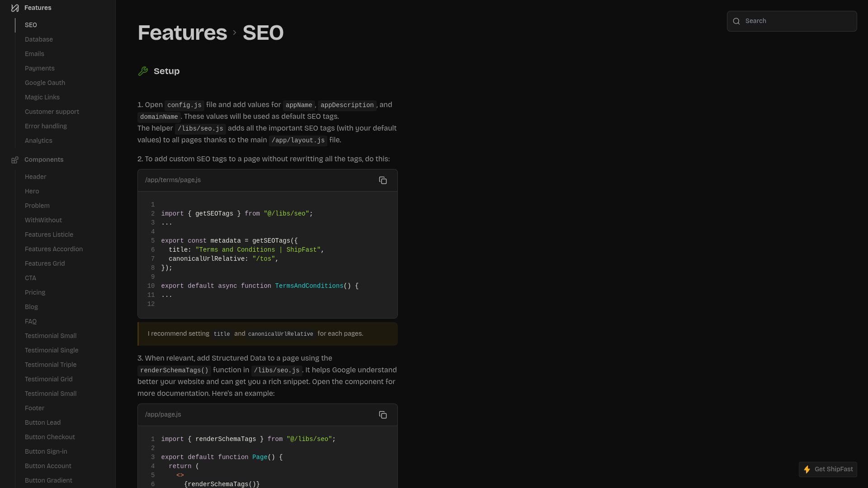Click inside the Search input field
The image size is (868, 488).
796,21
